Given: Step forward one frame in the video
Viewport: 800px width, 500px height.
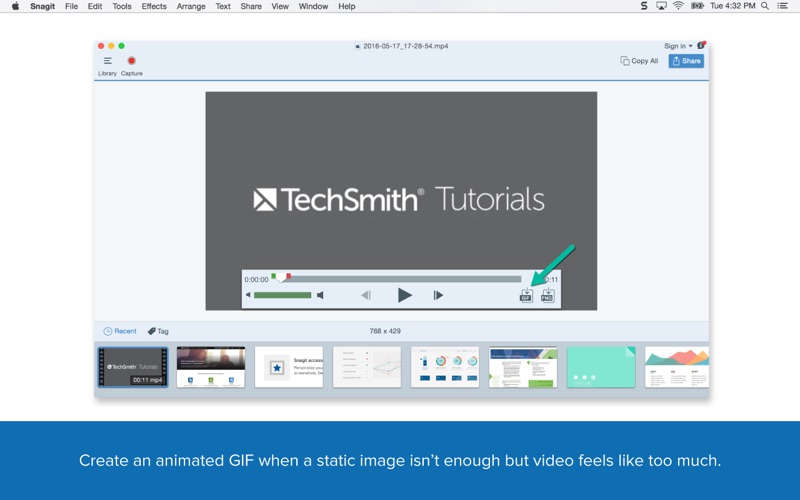Looking at the screenshot, I should point(438,295).
